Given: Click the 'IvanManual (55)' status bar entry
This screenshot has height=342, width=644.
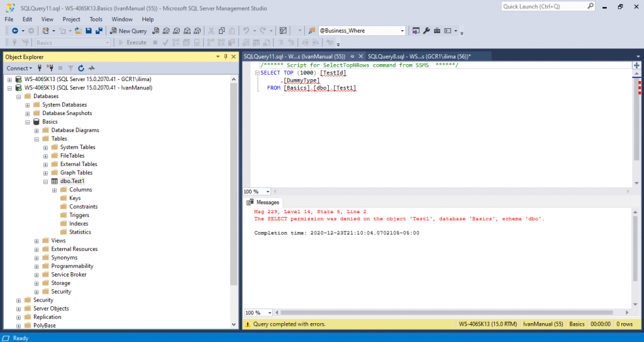Looking at the screenshot, I should 543,324.
